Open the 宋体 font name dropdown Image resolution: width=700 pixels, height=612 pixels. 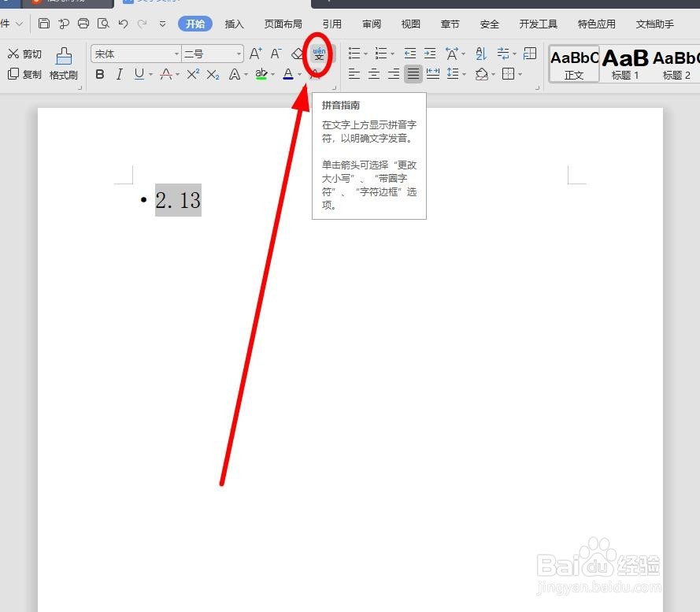click(177, 54)
